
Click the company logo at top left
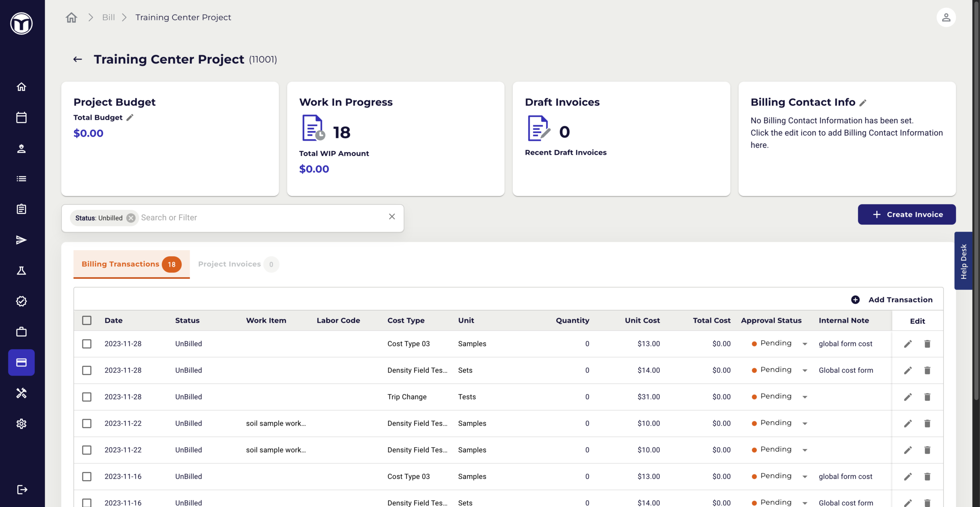point(21,24)
